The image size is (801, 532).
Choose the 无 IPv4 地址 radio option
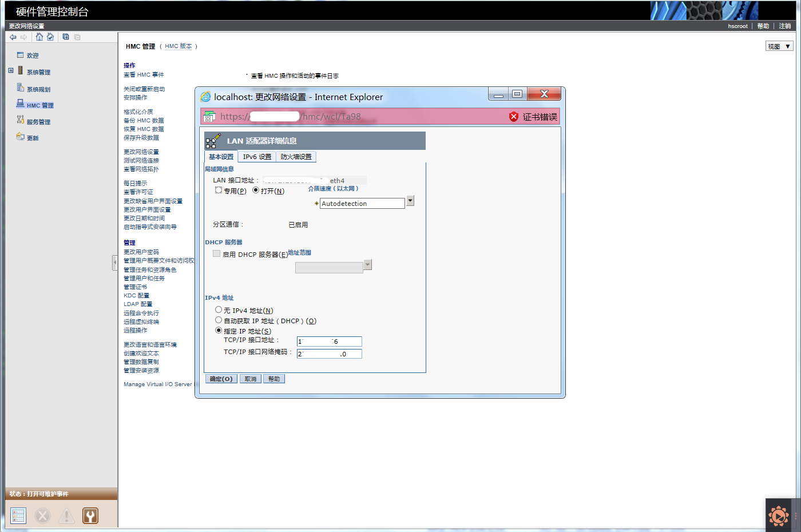(x=219, y=310)
